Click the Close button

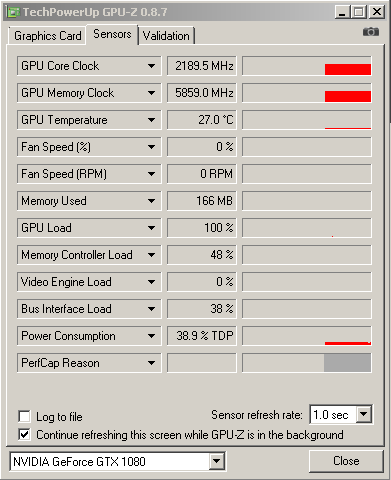coord(346,461)
